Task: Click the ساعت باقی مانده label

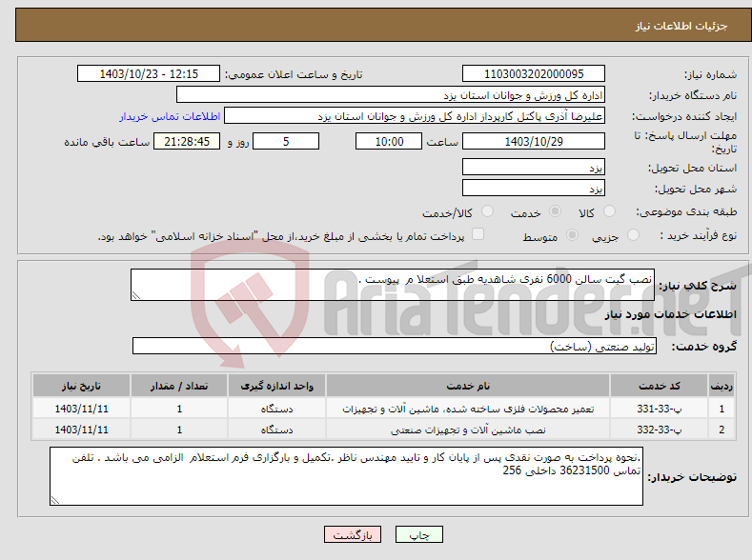Action: pos(107,142)
